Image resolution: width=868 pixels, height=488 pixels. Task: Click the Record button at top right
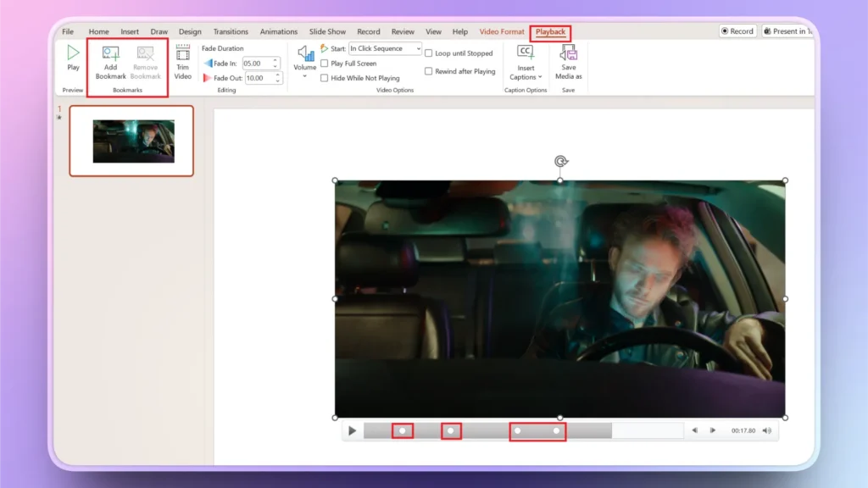[737, 31]
